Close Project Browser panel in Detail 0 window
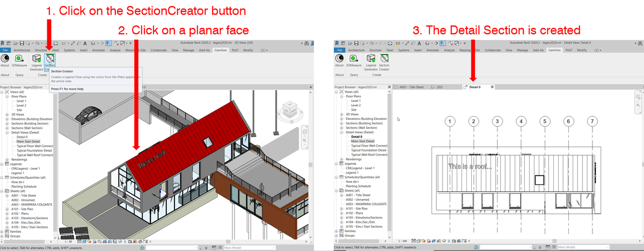The width and height of the screenshot is (644, 251). click(389, 87)
